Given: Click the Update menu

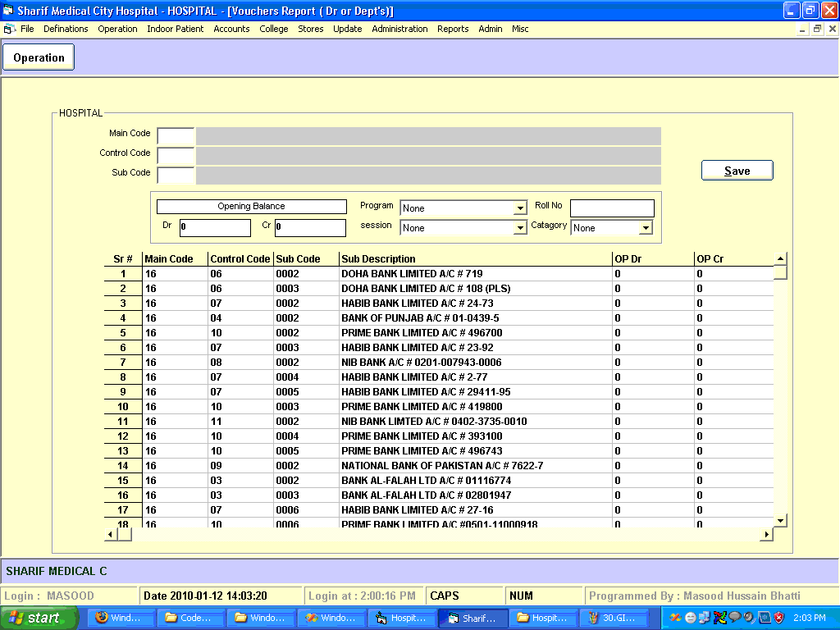Looking at the screenshot, I should coord(348,29).
